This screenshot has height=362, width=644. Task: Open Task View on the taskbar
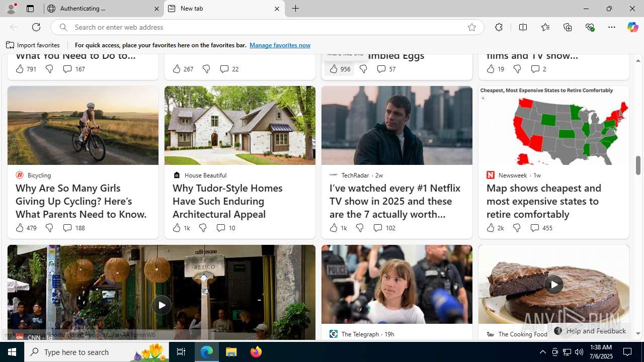pos(181,352)
